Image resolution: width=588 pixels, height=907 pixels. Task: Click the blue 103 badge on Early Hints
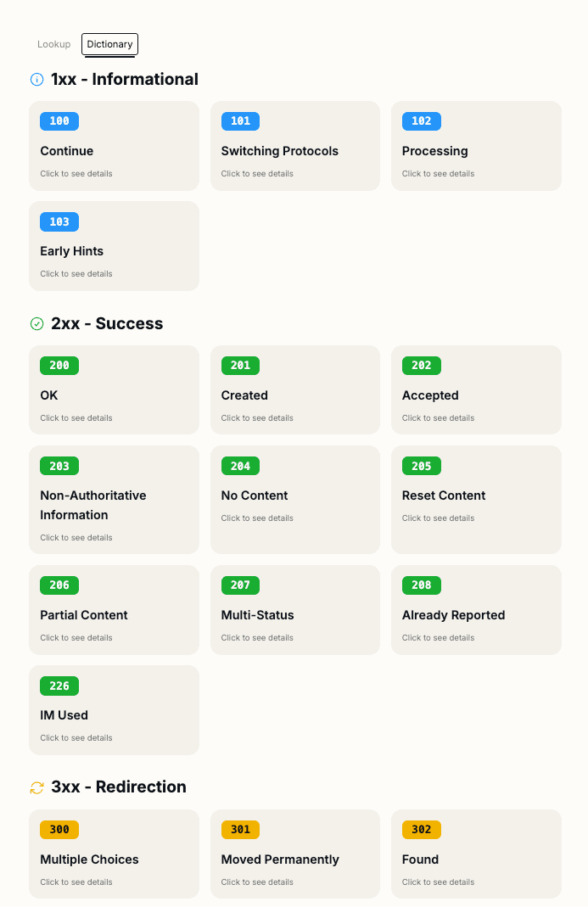[x=59, y=221]
